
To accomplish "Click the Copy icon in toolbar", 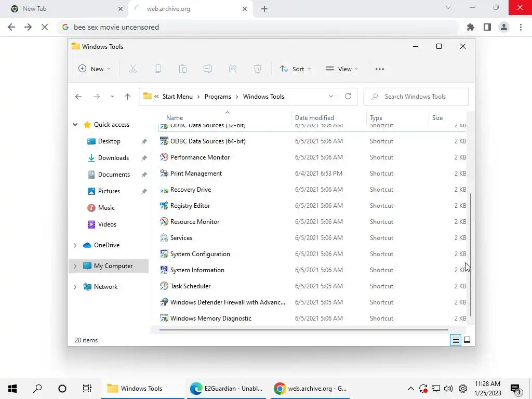I will [158, 69].
